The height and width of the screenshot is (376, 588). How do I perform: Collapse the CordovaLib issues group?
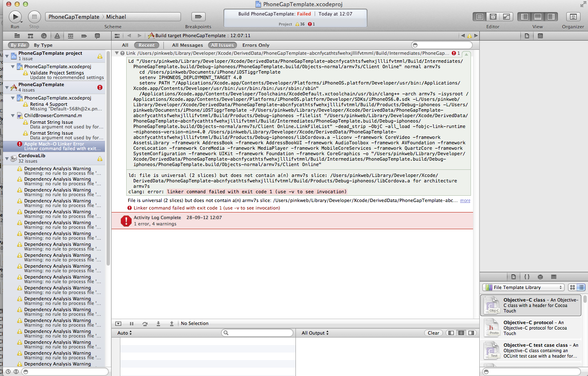(7, 159)
